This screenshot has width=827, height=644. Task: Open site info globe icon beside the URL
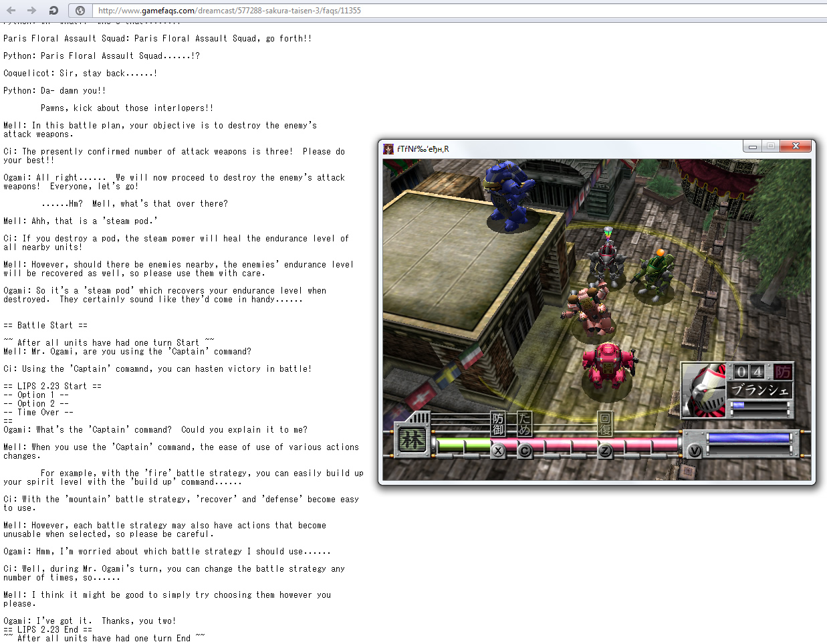(80, 10)
